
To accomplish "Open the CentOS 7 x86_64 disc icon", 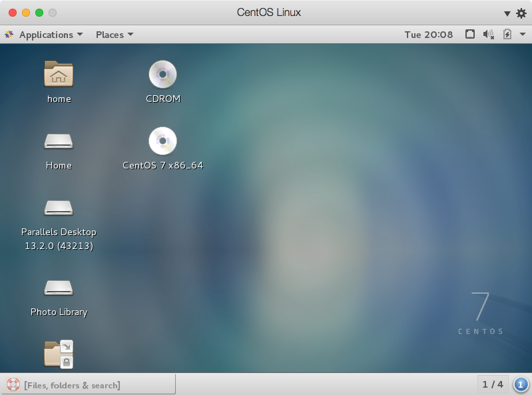I will pyautogui.click(x=163, y=141).
